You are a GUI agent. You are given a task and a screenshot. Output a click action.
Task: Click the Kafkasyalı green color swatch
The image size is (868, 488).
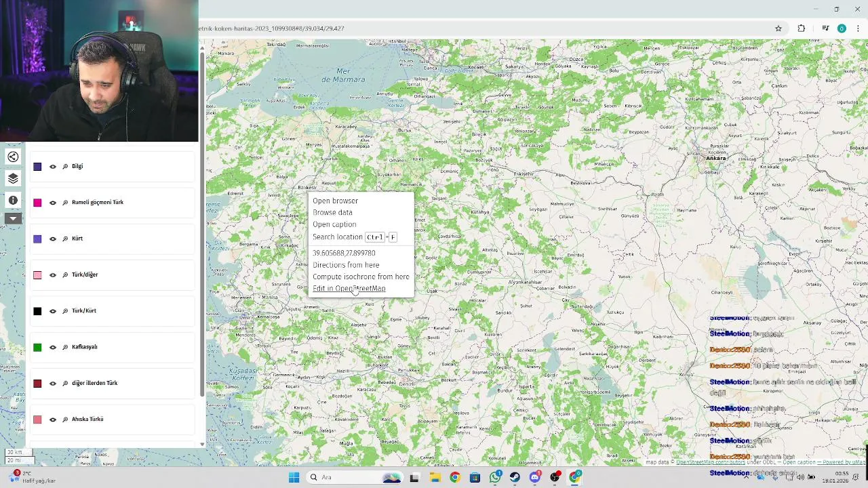point(37,347)
